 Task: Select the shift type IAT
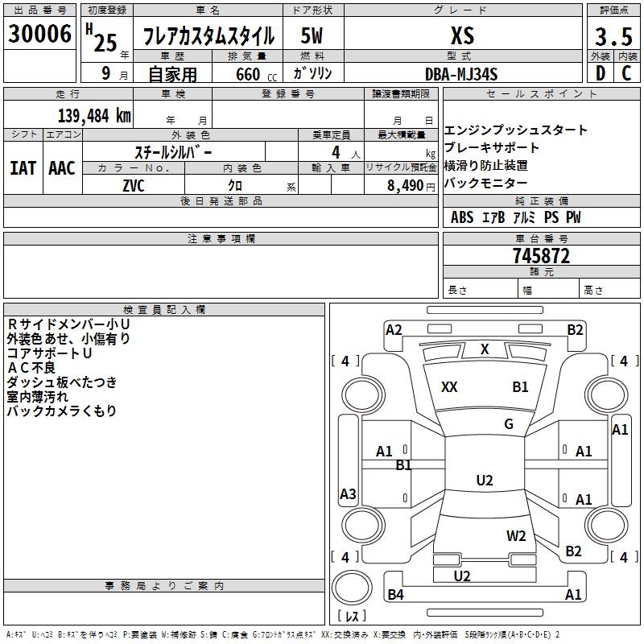point(23,168)
